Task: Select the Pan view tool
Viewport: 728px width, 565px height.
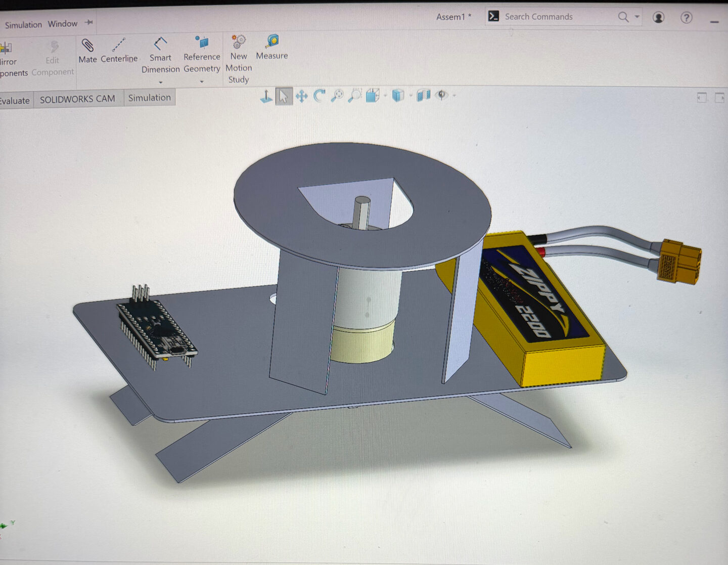Action: click(x=302, y=96)
